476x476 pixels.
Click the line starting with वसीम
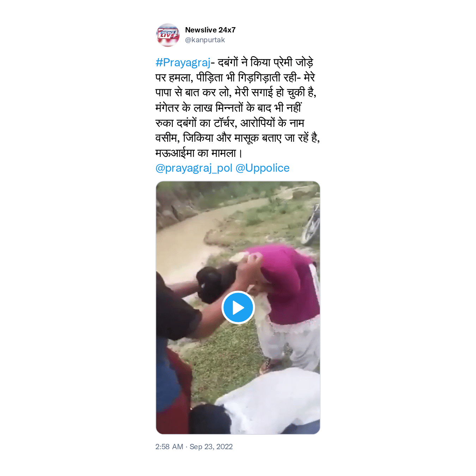coord(238,138)
